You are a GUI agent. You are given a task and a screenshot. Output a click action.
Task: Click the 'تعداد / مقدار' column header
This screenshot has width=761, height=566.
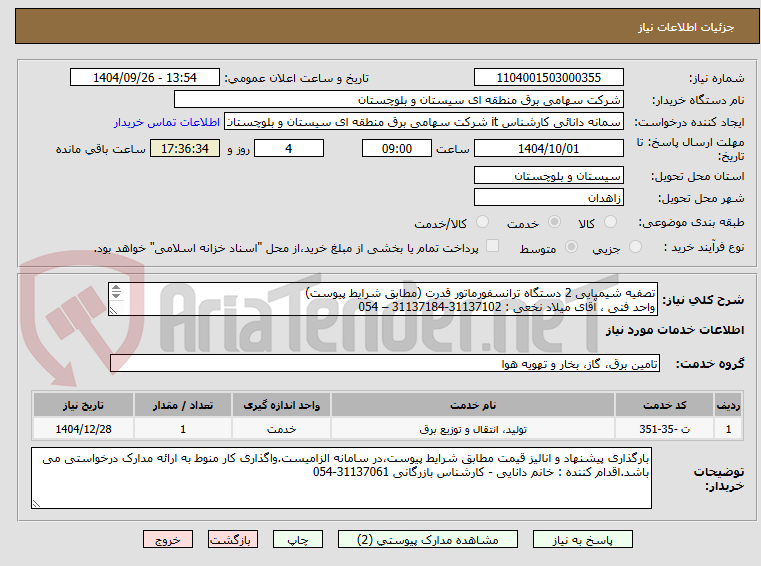coord(183,405)
